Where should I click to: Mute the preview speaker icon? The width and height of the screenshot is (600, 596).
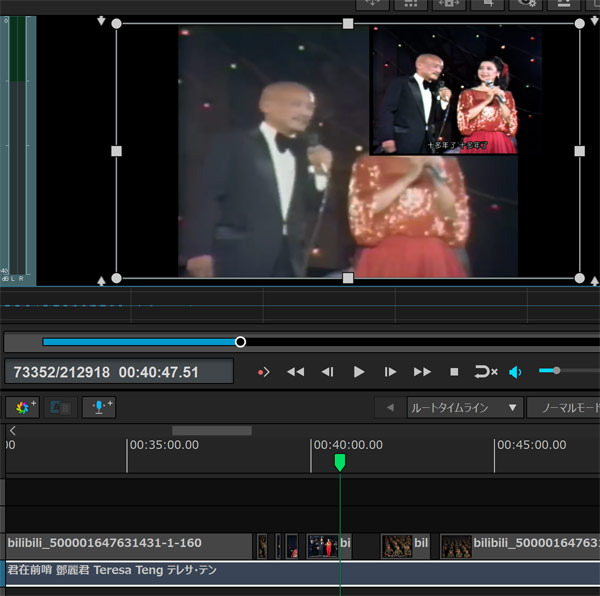click(515, 372)
